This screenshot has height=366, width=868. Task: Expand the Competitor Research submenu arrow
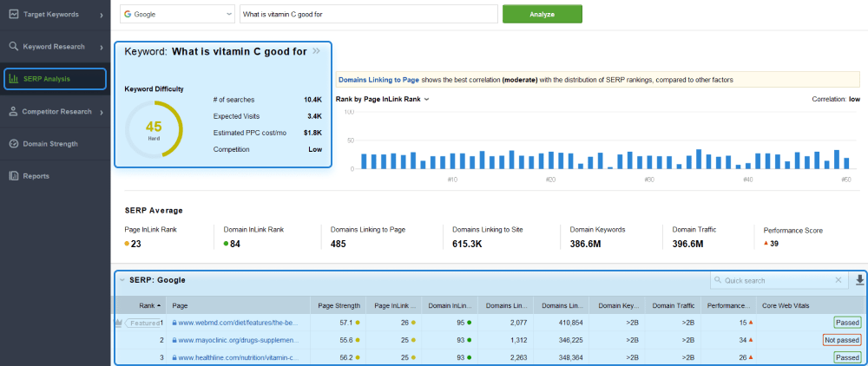(x=102, y=112)
